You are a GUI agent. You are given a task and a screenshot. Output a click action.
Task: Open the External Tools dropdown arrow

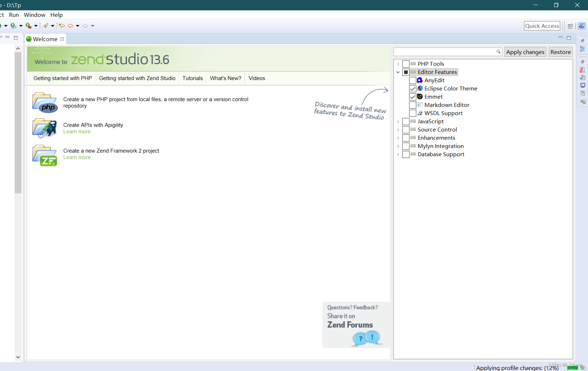click(x=36, y=26)
